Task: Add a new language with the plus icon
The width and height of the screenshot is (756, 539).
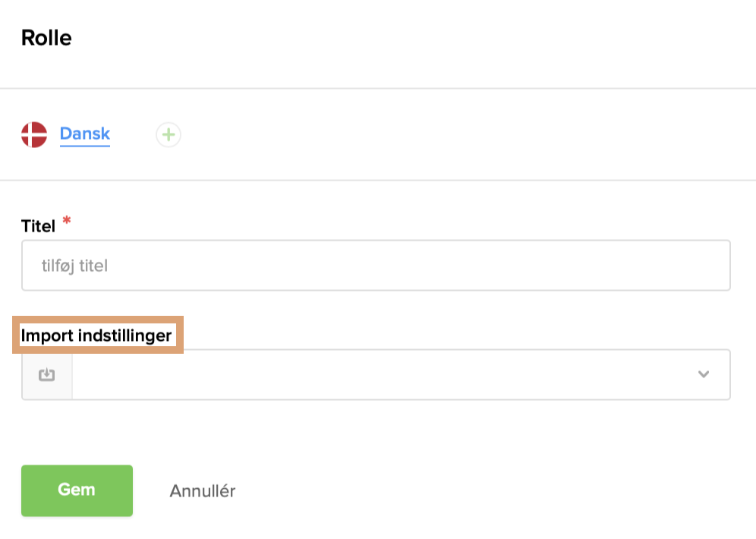Action: click(x=168, y=136)
